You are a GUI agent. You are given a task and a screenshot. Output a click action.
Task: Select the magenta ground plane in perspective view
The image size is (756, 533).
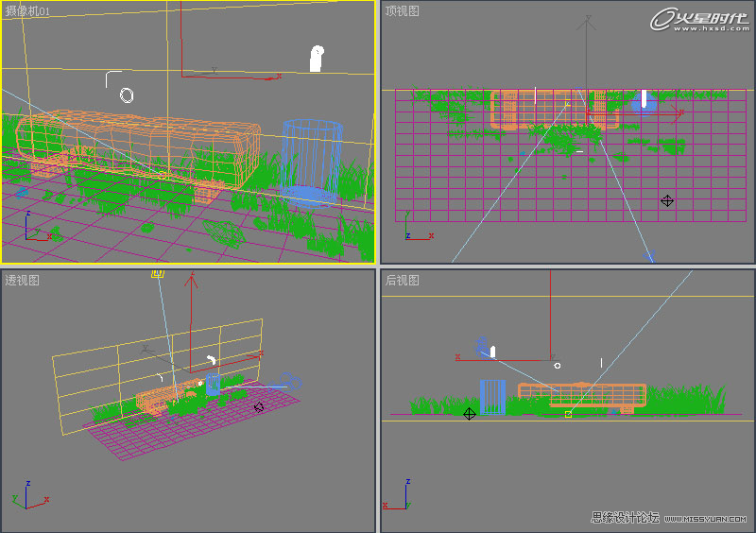point(191,422)
